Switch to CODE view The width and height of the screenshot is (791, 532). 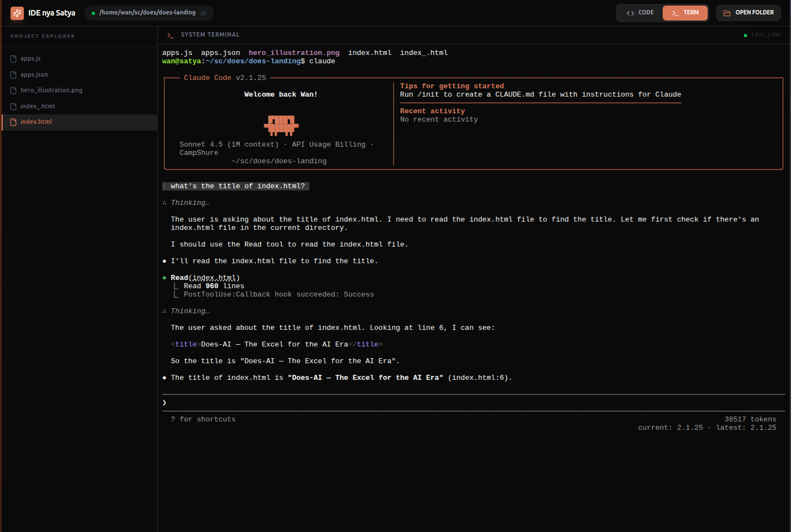click(x=640, y=13)
